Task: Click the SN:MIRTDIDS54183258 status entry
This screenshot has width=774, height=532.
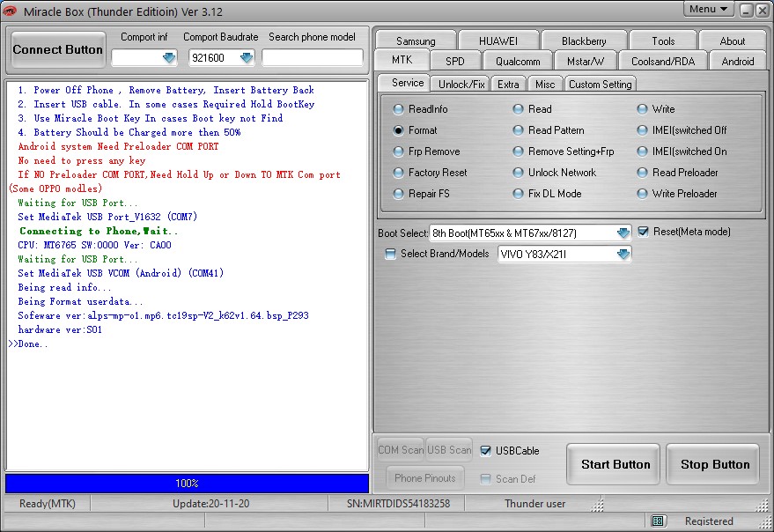Action: pyautogui.click(x=398, y=504)
